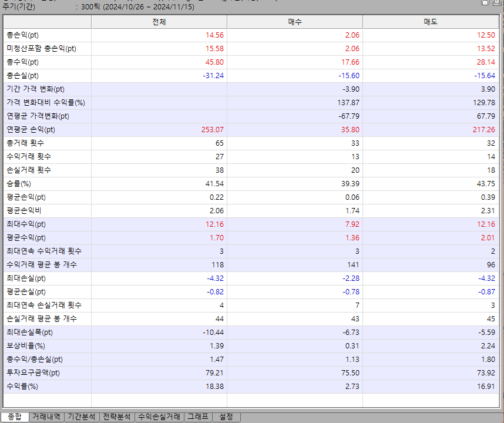Select the 최대손실폭(pt) row label
This screenshot has width=504, height=423.
29,333
